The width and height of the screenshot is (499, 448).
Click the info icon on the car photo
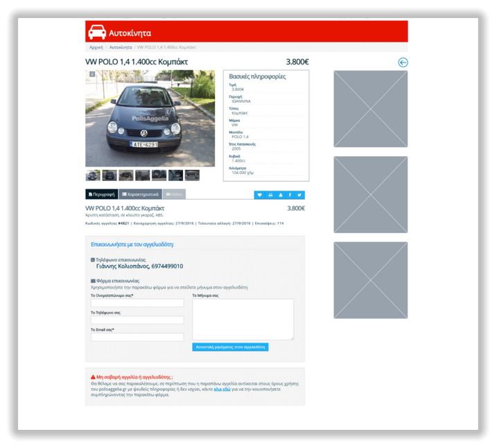[92, 74]
